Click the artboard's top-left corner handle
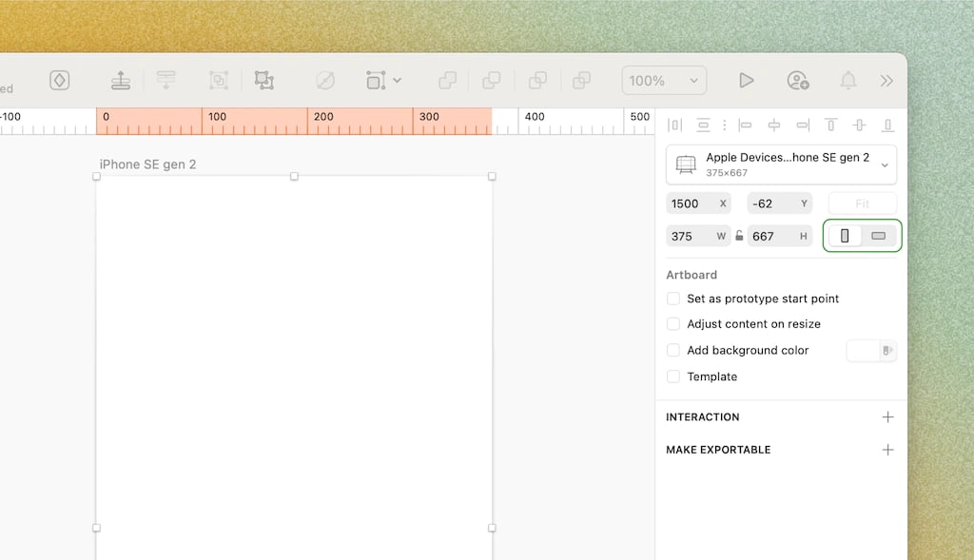Viewport: 974px width, 560px height. tap(96, 176)
